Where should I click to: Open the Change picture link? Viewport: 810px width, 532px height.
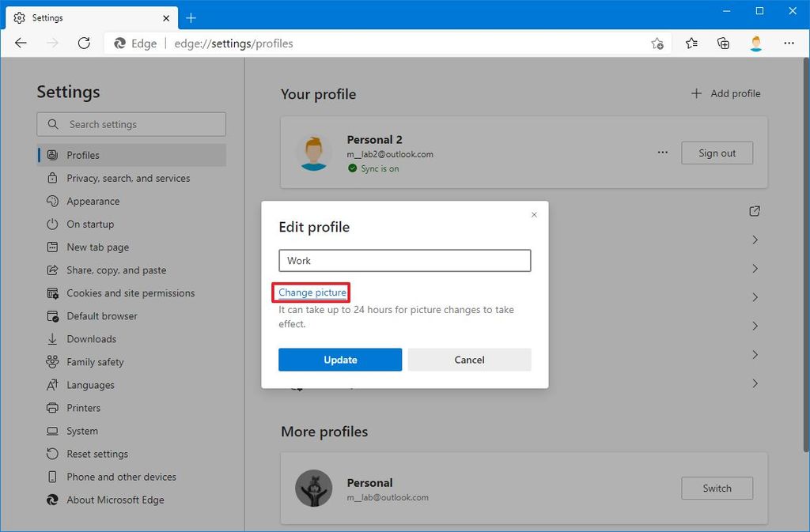(x=311, y=292)
